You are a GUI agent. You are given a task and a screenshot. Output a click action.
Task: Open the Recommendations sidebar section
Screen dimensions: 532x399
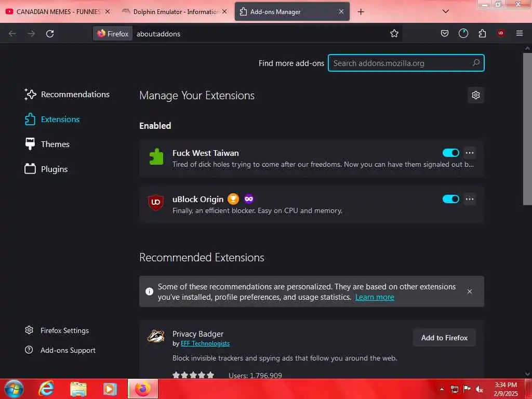click(67, 95)
